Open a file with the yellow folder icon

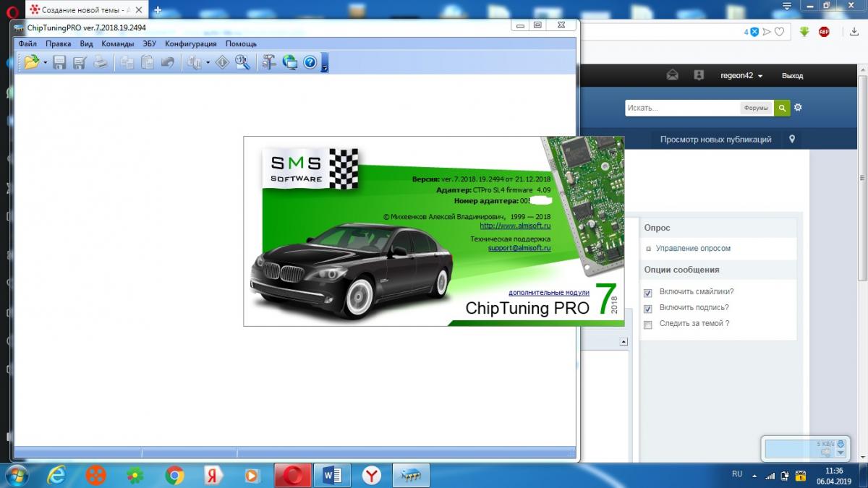[x=30, y=63]
